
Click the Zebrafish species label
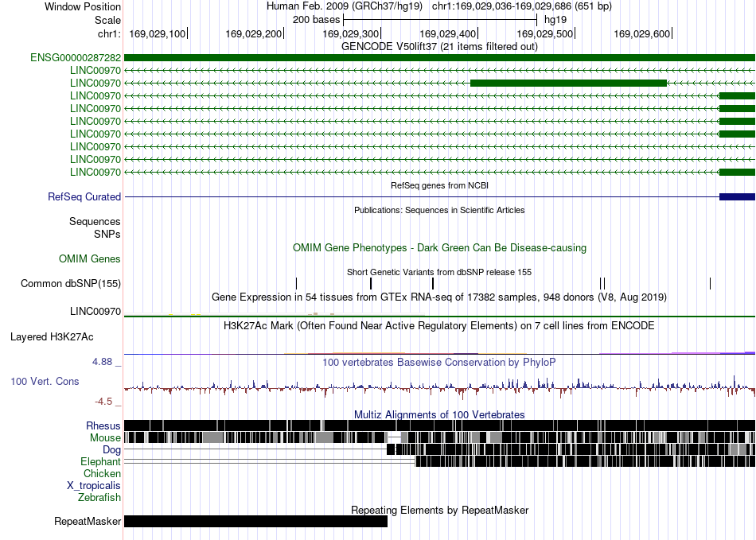[x=99, y=498]
